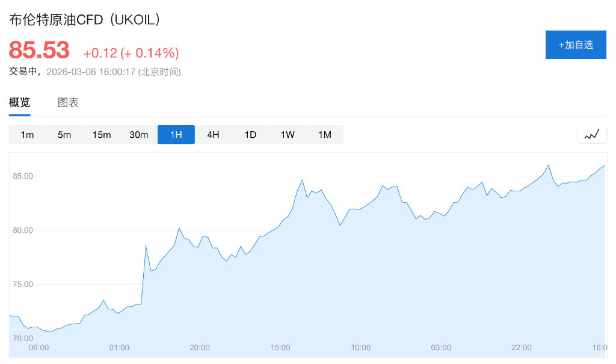Viewport: 616px width, 364px height.
Task: Click the 85.53 current price
Action: (39, 51)
